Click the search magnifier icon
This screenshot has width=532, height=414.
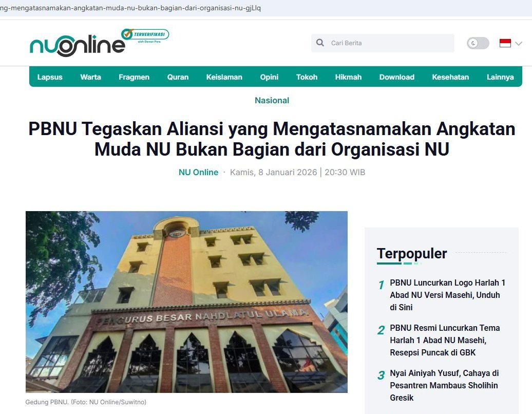tap(320, 43)
